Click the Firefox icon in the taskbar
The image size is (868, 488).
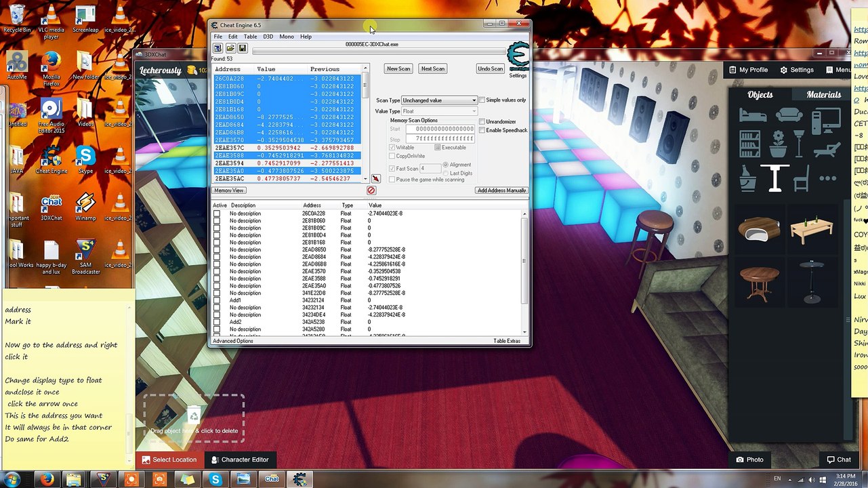[47, 479]
